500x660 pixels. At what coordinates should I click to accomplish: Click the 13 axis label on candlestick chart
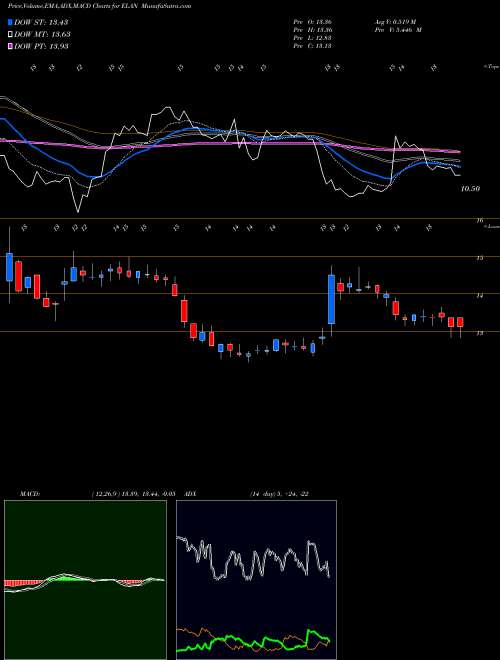(x=480, y=333)
